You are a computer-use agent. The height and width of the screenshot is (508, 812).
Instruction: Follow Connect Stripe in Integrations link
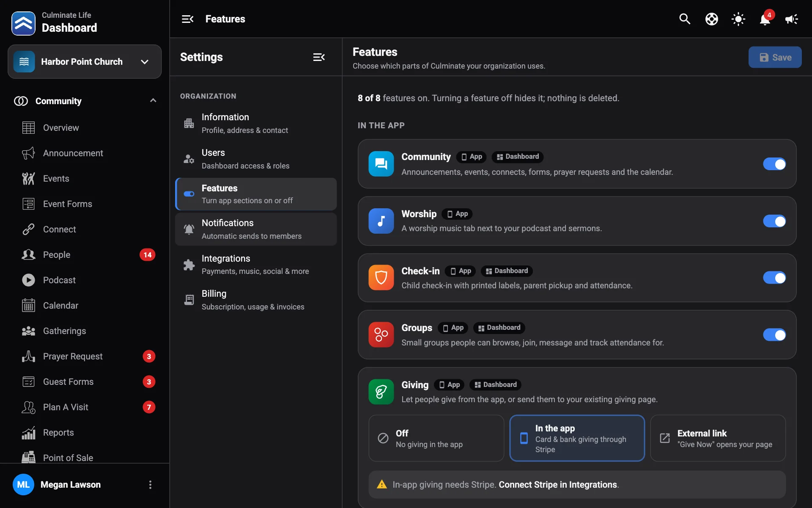[x=558, y=485]
